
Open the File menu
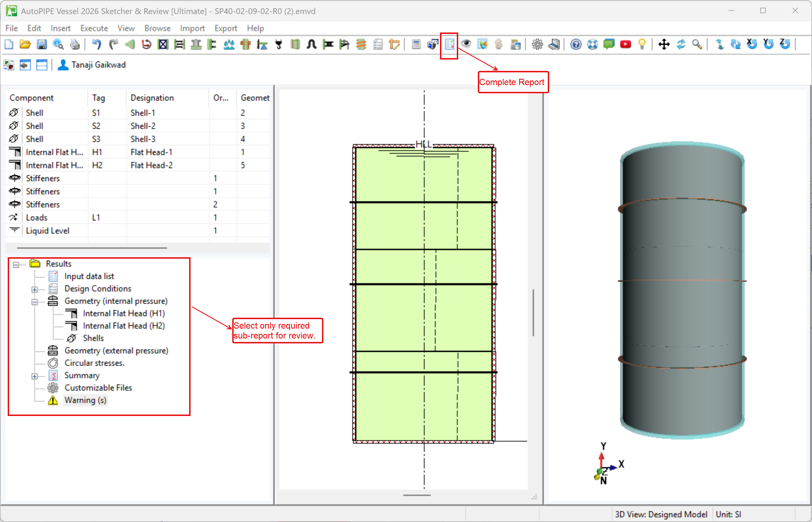(x=12, y=28)
